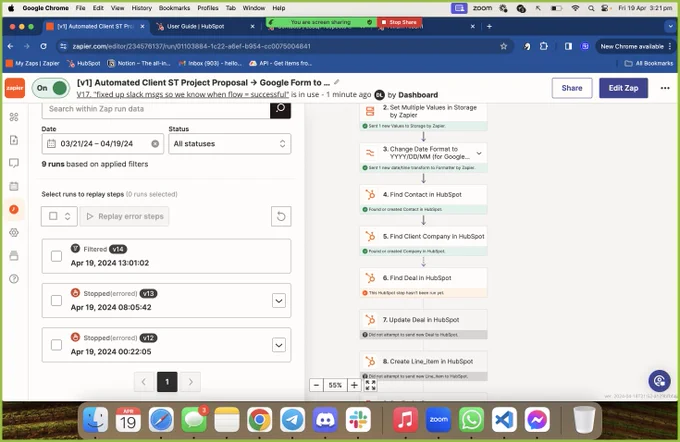Expand step 3 Change Date Format chevron
This screenshot has width=680, height=442.
click(x=479, y=153)
